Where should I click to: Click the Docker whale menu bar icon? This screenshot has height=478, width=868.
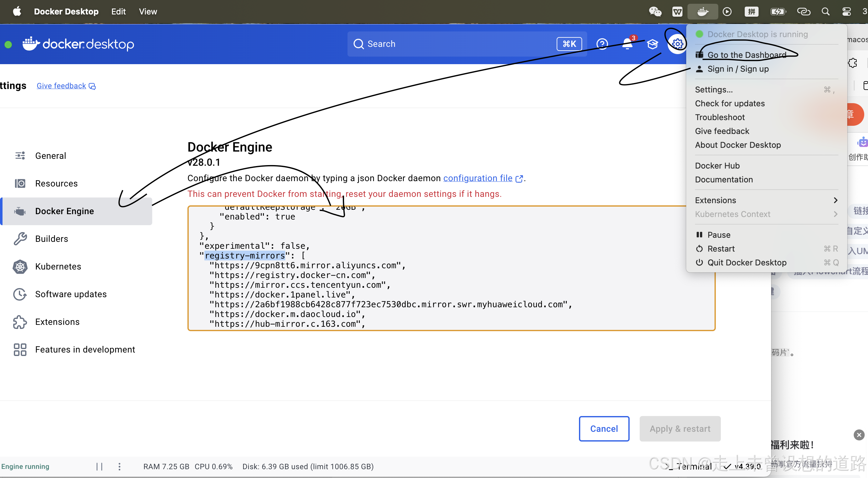point(702,12)
